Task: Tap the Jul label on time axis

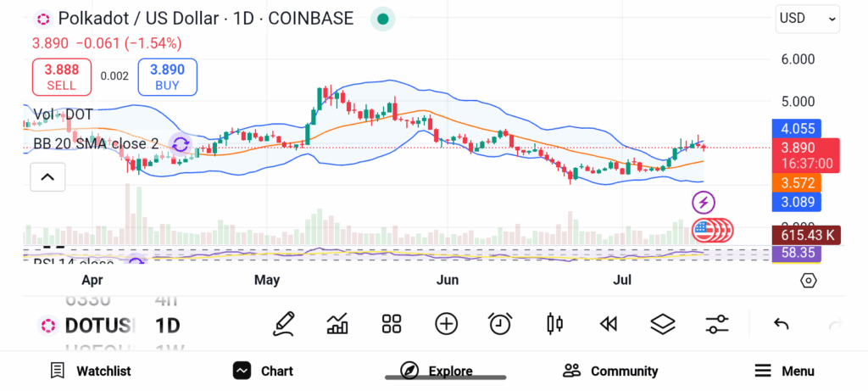Action: [623, 280]
